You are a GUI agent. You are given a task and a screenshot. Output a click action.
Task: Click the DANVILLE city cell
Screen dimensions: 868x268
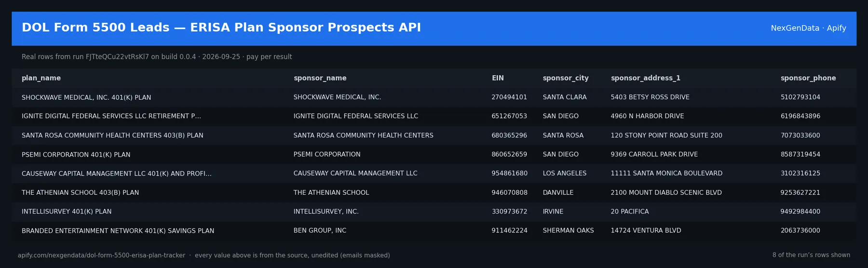pyautogui.click(x=558, y=193)
